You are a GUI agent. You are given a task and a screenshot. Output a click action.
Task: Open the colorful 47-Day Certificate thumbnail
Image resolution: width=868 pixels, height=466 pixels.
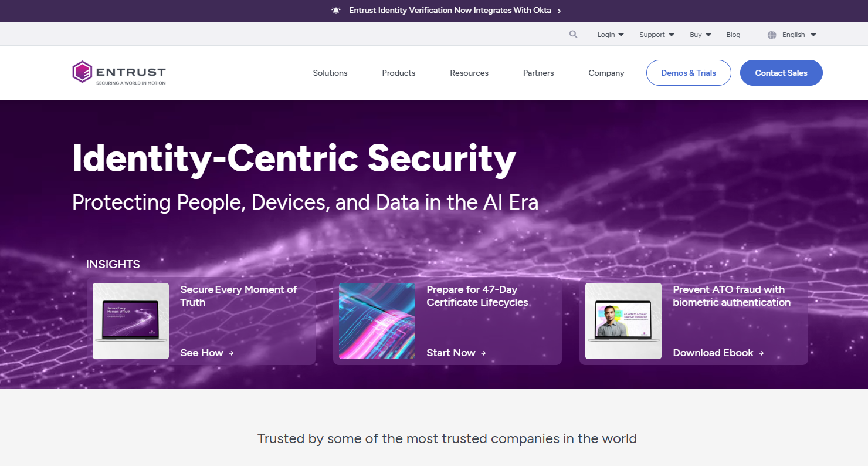[377, 321]
